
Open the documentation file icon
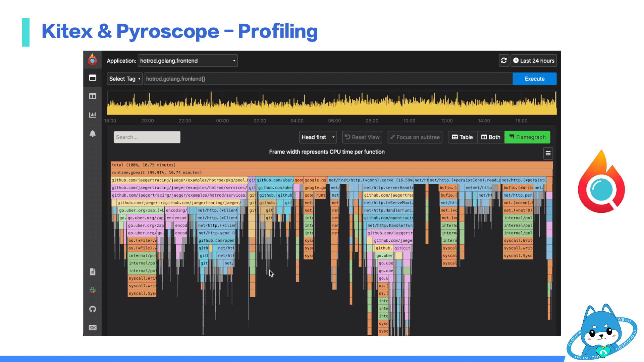(x=93, y=271)
